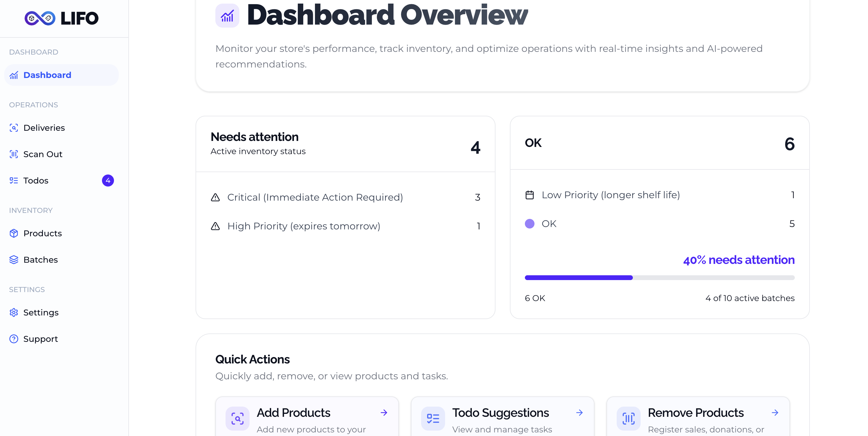Click the Products cube icon

14,233
